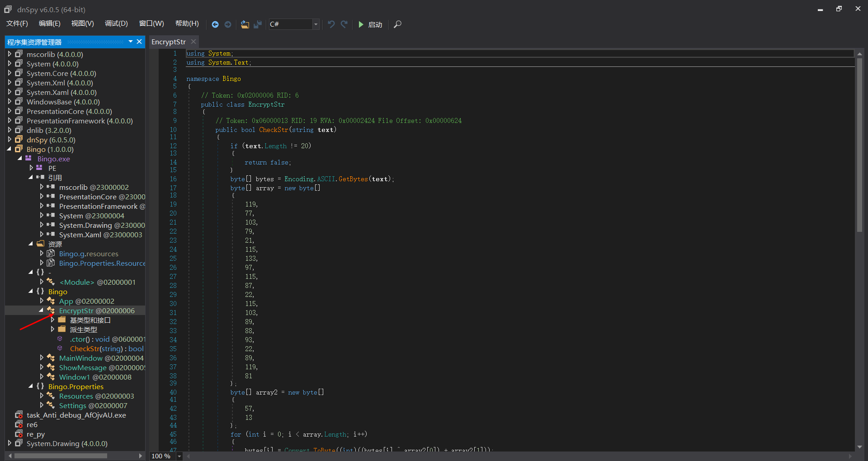Viewport: 868px width, 461px height.
Task: Redo the action in the toolbar
Action: pos(344,24)
